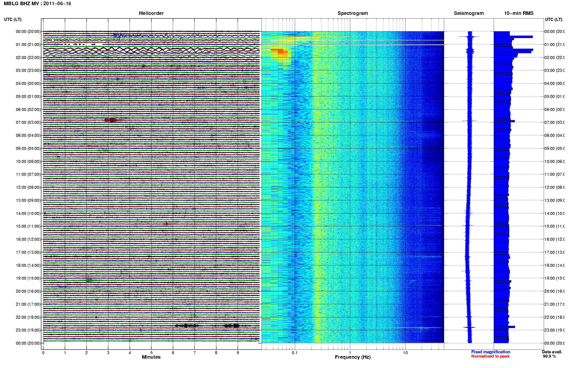Select left-axis time label '08:00 (04:00)'

[28, 135]
